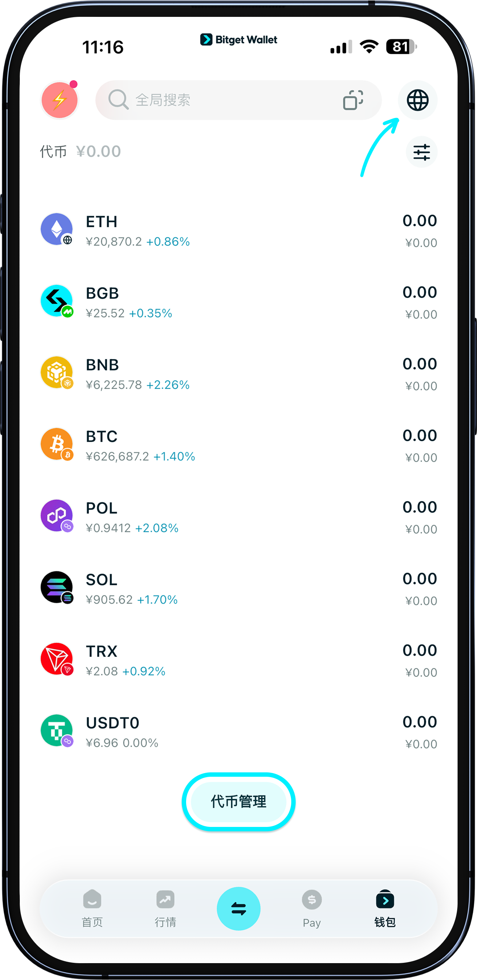Screen dimensions: 477x980
Task: Open the token filter sliders icon
Action: pos(421,152)
